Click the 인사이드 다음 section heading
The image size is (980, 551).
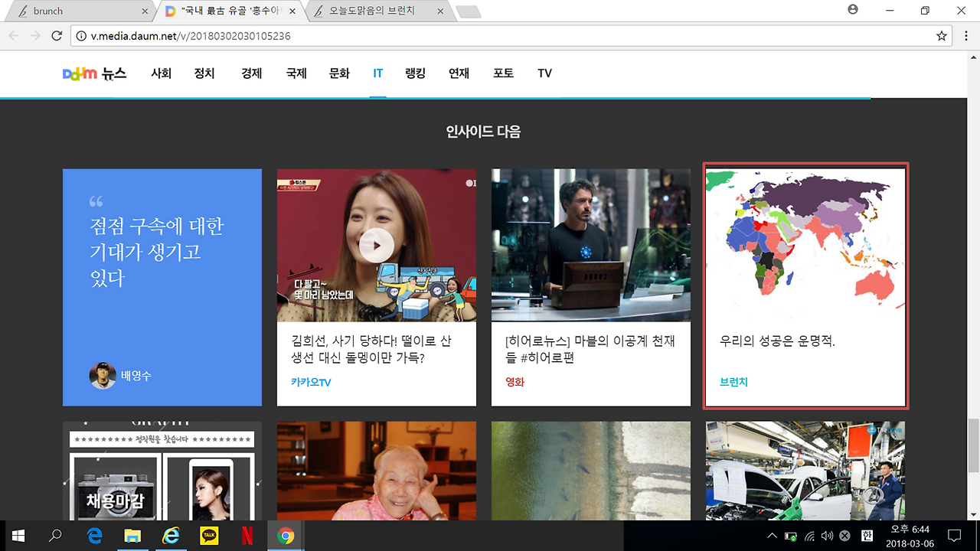coord(483,132)
